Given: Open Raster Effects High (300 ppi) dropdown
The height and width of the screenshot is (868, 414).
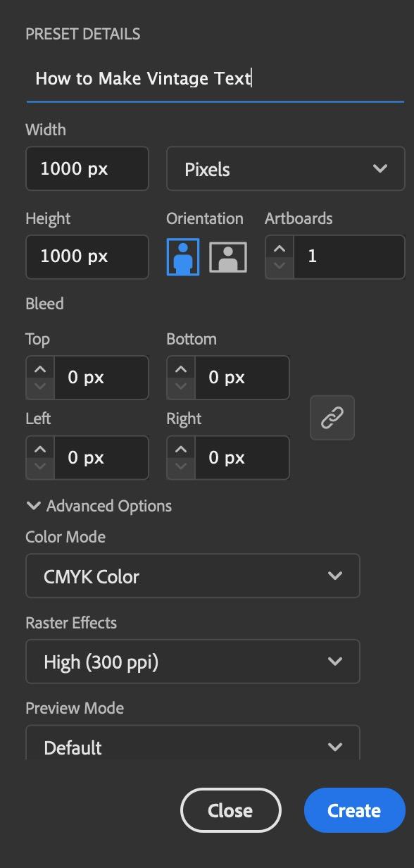Looking at the screenshot, I should (x=193, y=662).
